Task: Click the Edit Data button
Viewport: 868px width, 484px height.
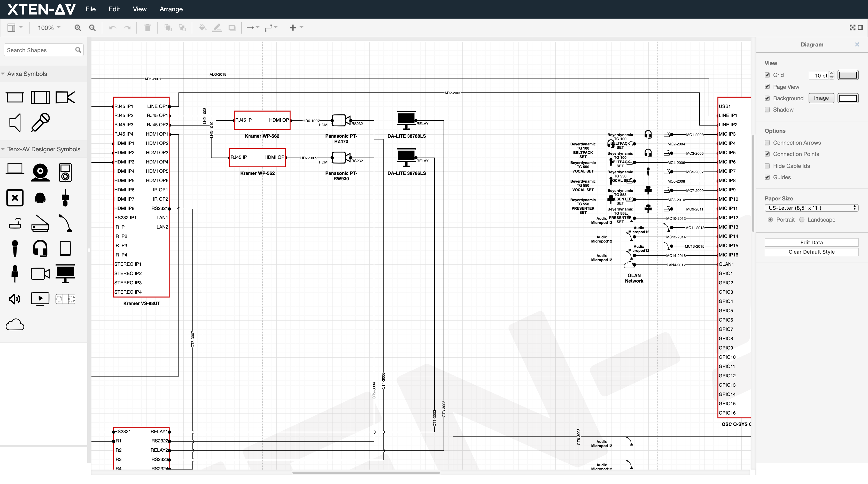Action: [811, 243]
